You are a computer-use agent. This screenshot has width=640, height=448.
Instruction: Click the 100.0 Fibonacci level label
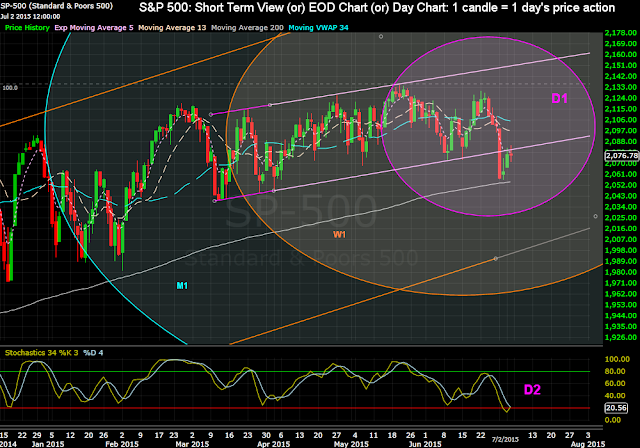[x=10, y=88]
